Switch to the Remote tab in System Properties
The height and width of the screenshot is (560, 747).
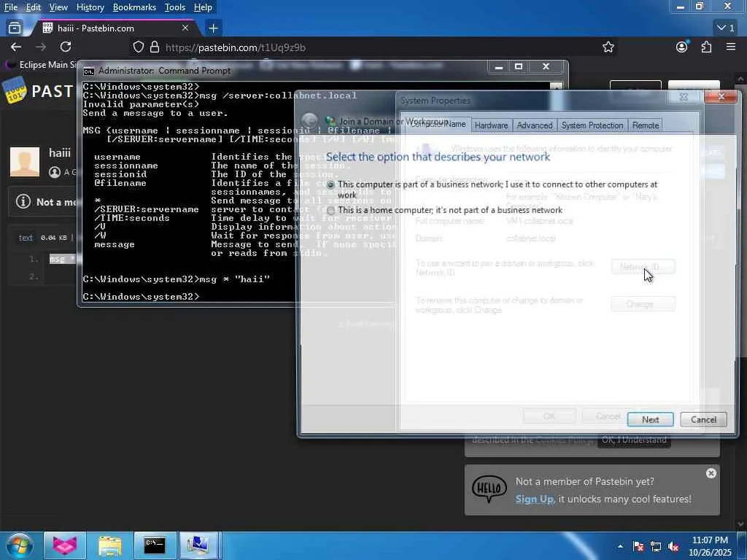pyautogui.click(x=646, y=125)
